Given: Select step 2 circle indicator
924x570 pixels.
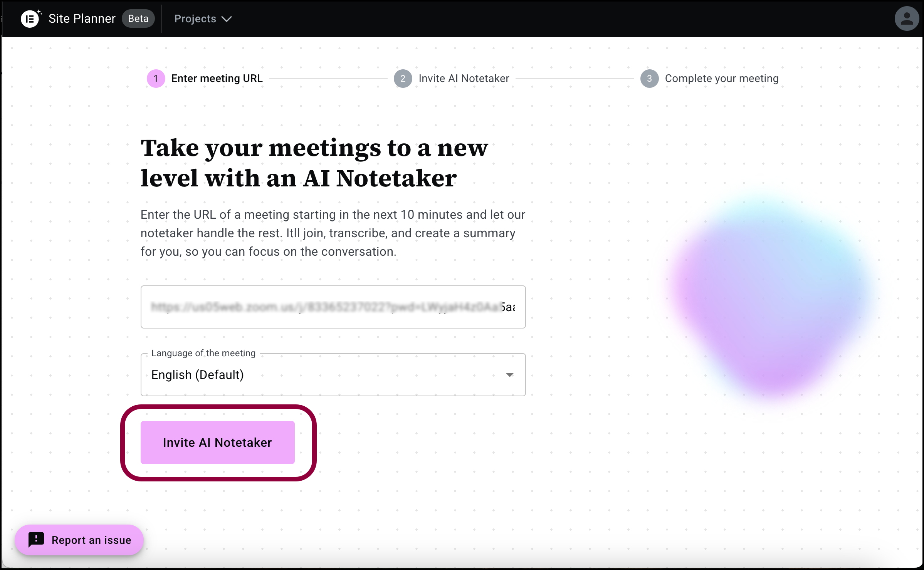Looking at the screenshot, I should [403, 79].
